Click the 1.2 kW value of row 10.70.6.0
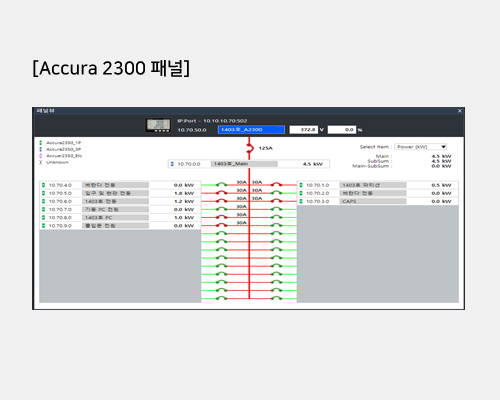This screenshot has height=400, width=500. pos(184,201)
